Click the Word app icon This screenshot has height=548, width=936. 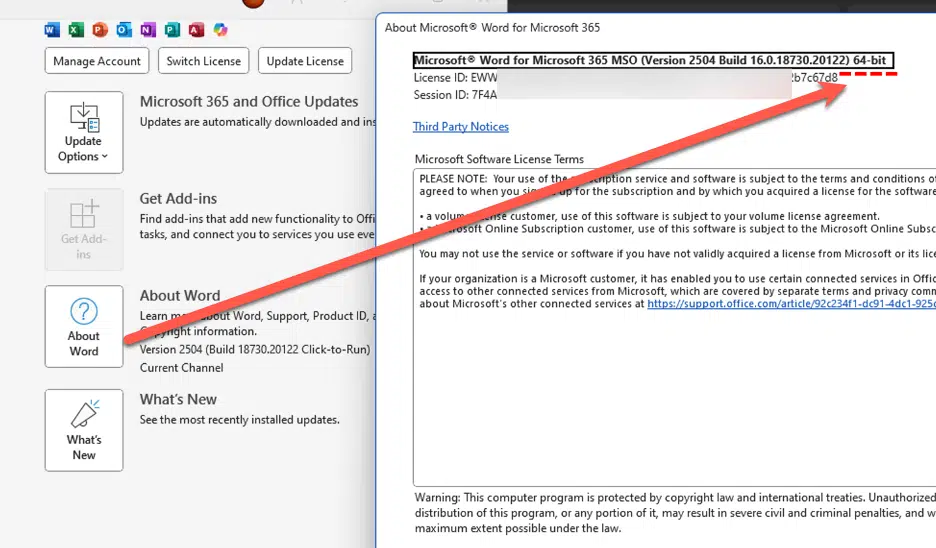52,29
